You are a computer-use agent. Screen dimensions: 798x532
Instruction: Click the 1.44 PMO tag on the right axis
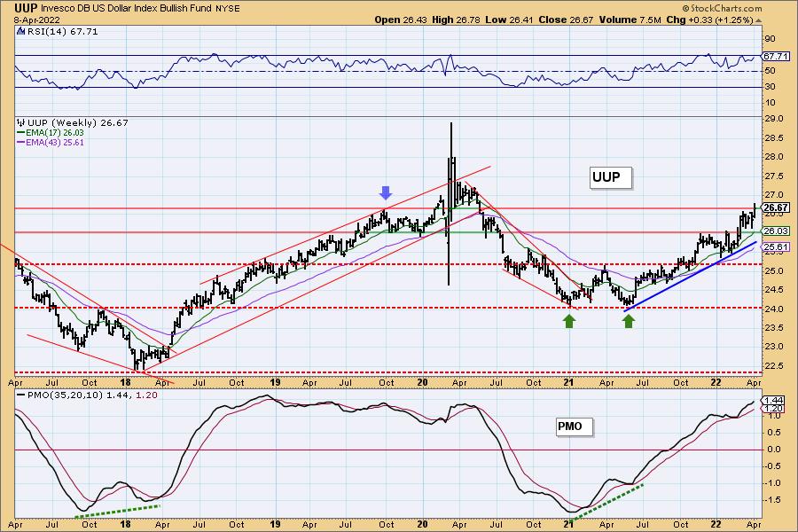click(x=774, y=401)
